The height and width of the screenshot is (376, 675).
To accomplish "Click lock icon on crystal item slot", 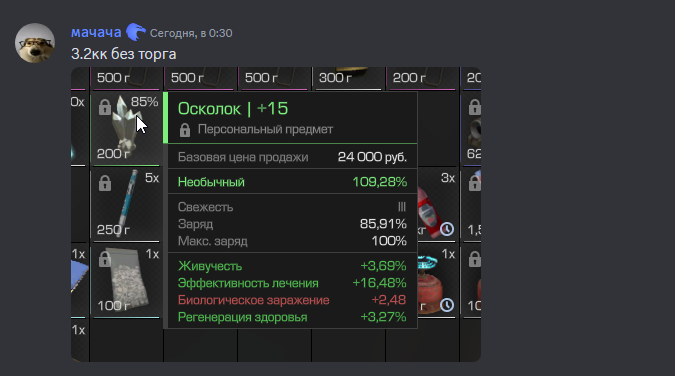I will [105, 107].
